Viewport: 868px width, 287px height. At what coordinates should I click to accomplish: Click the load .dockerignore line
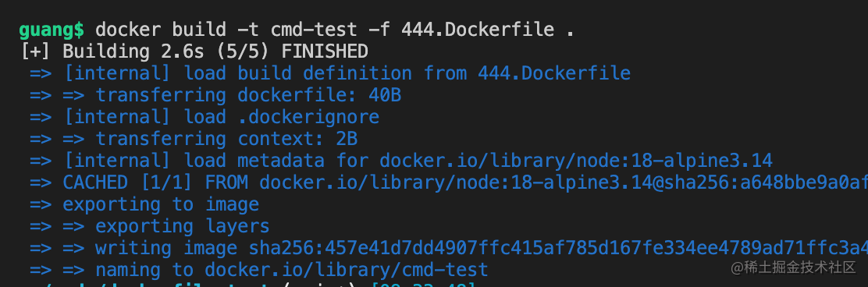[x=205, y=117]
